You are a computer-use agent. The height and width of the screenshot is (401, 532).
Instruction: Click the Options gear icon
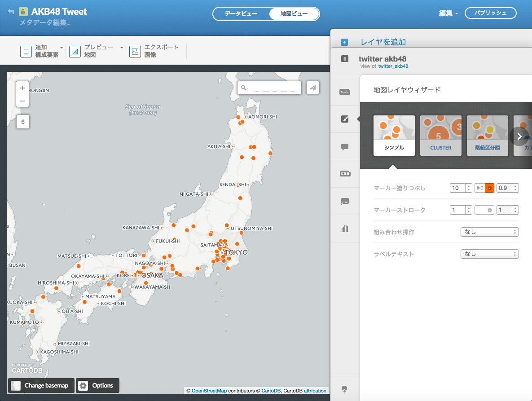pos(83,386)
